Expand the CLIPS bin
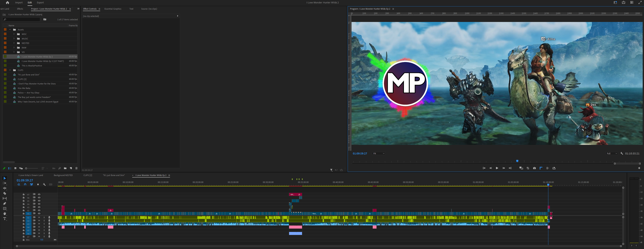 click(10, 70)
